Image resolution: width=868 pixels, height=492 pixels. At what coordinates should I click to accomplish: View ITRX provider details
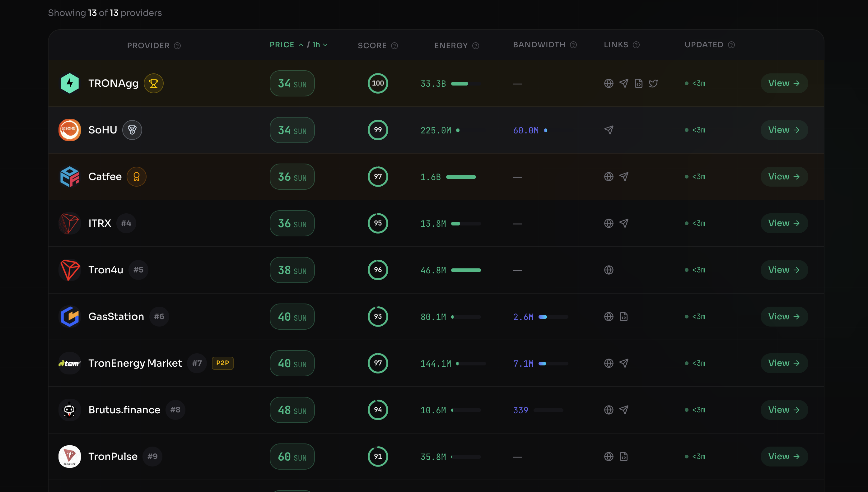784,223
